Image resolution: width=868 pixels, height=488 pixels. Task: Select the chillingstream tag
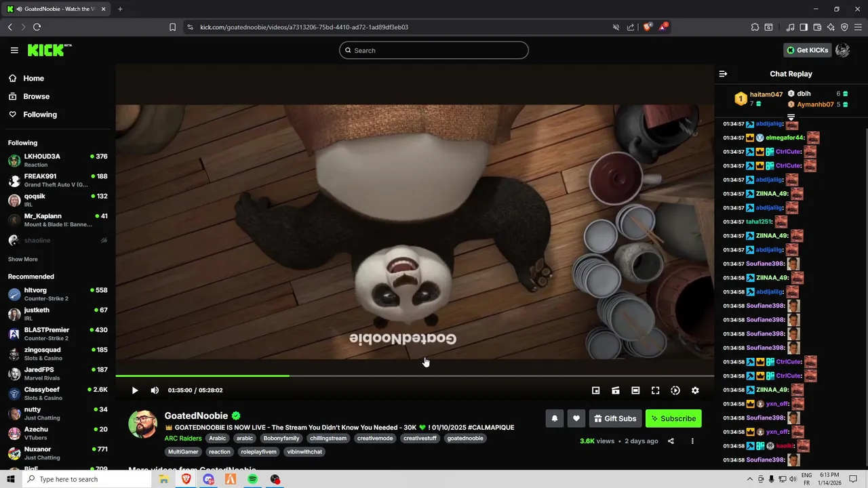coord(328,439)
